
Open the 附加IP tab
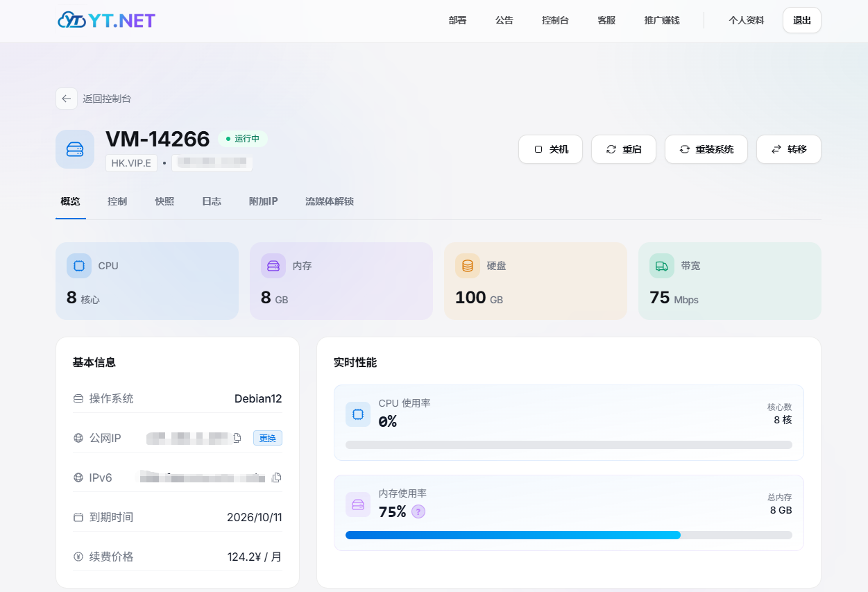[x=264, y=201]
